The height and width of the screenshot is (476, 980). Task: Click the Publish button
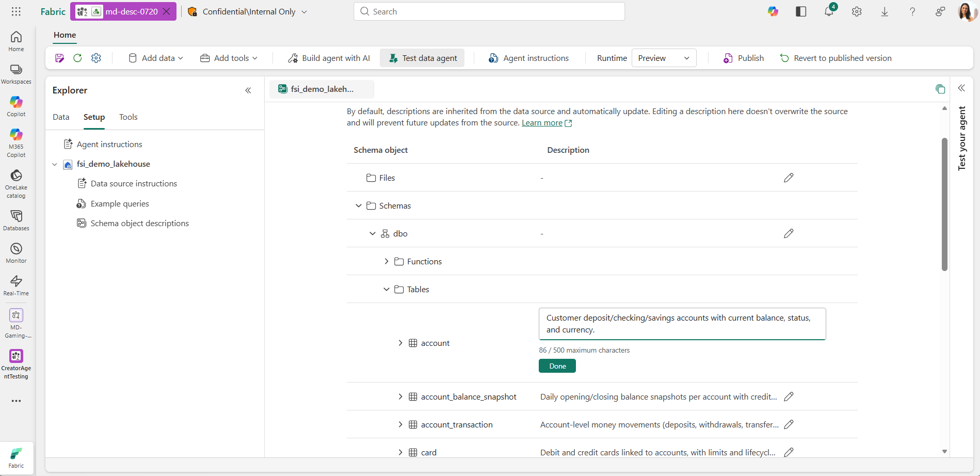[744, 58]
